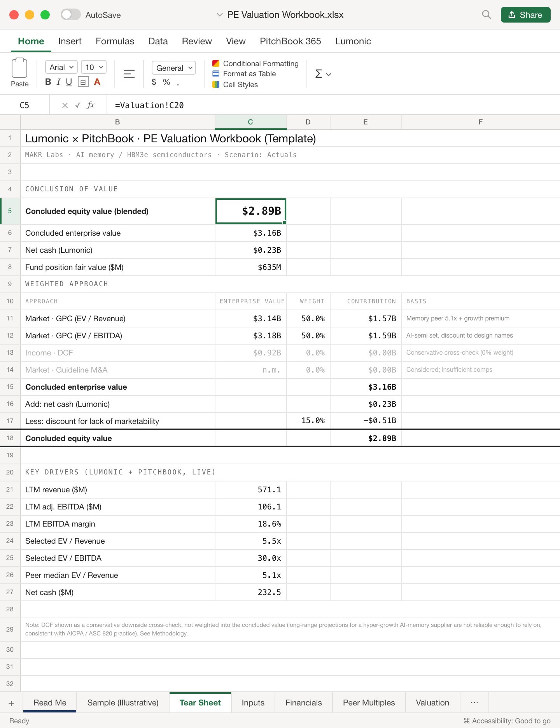
Task: Open the View ribbon tab
Action: point(236,41)
